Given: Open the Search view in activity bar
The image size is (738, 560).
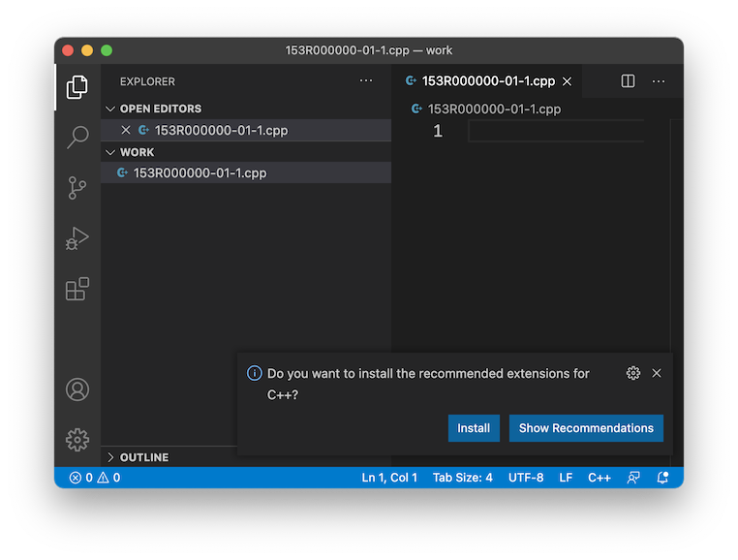Looking at the screenshot, I should [77, 137].
